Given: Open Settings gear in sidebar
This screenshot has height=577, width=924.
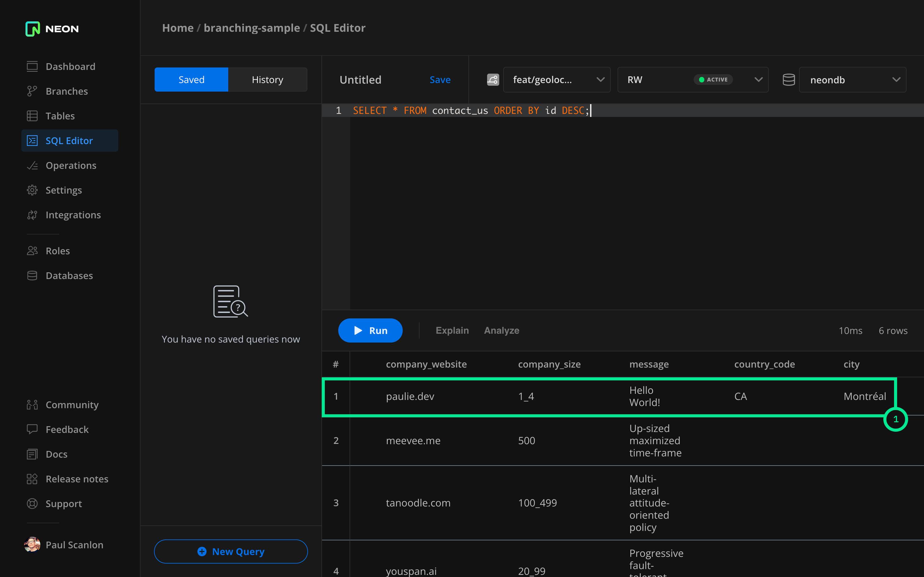Looking at the screenshot, I should point(32,190).
